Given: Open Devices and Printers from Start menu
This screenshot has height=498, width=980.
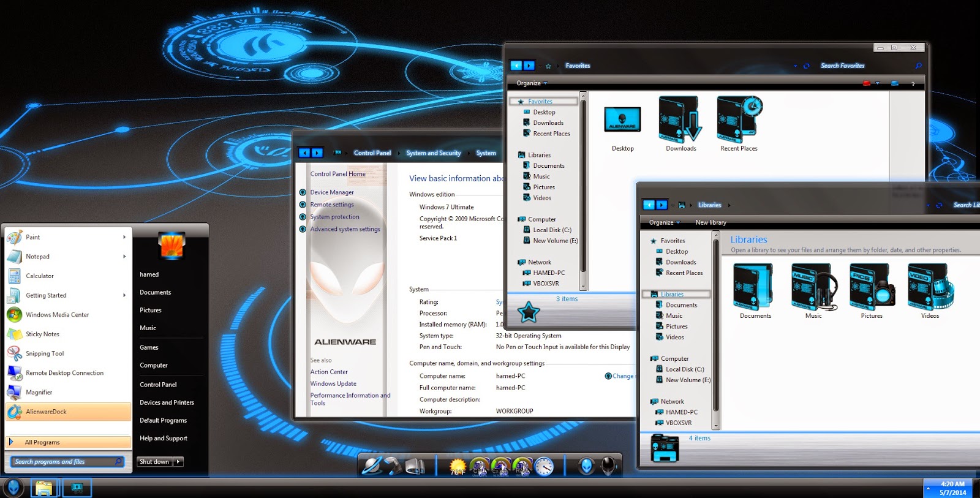Looking at the screenshot, I should coord(167,402).
